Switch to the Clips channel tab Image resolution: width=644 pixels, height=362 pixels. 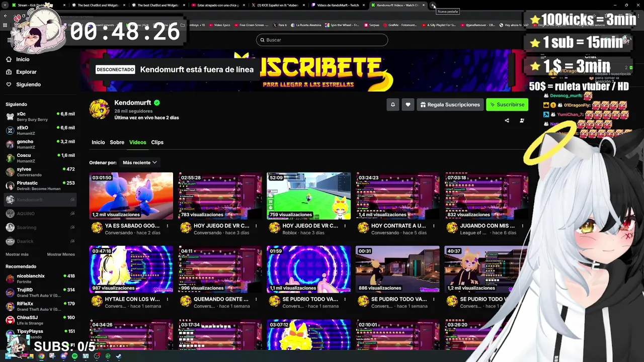pyautogui.click(x=157, y=142)
